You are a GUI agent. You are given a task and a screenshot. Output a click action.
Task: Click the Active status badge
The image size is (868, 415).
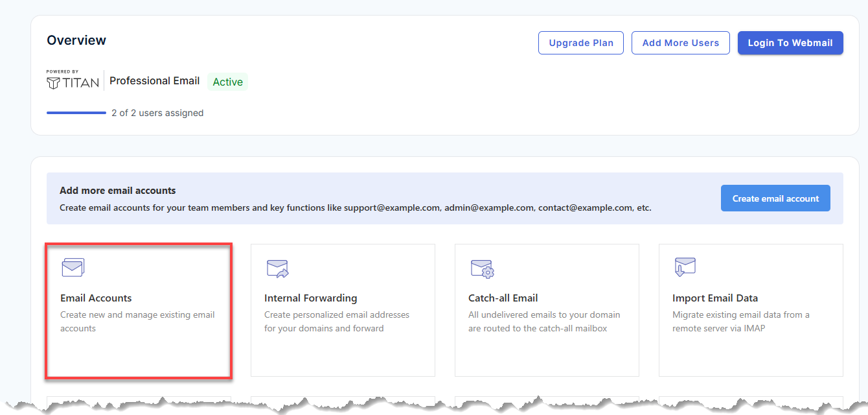point(228,82)
